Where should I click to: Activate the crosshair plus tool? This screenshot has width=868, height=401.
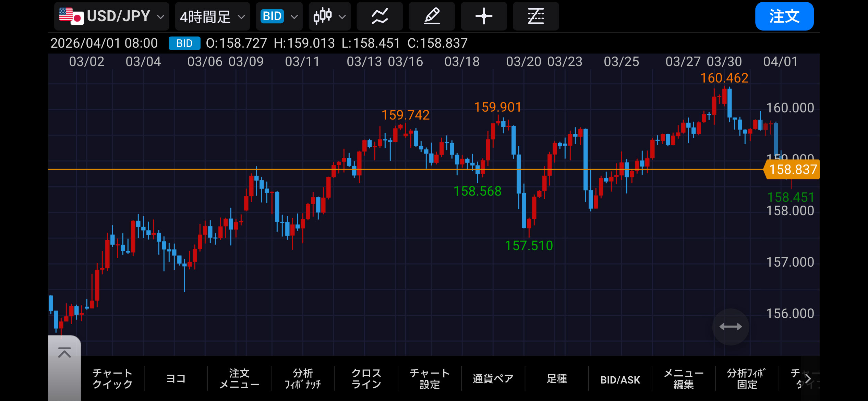tap(484, 16)
